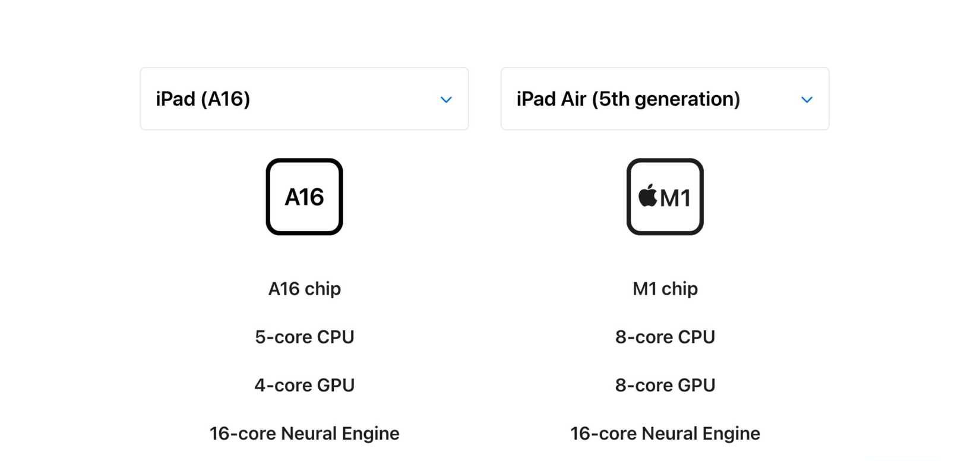This screenshot has height=461, width=980.
Task: Click the 8-core CPU spec entry
Action: [x=665, y=337]
